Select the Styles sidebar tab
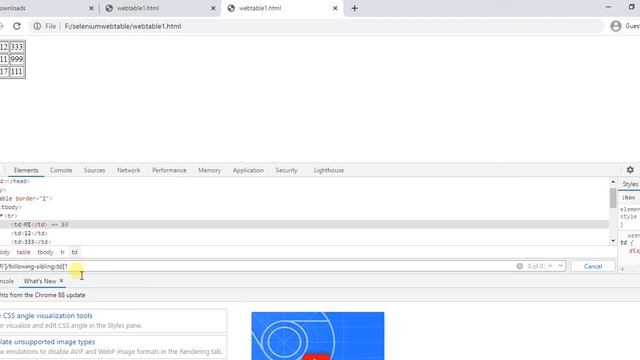 coord(630,184)
